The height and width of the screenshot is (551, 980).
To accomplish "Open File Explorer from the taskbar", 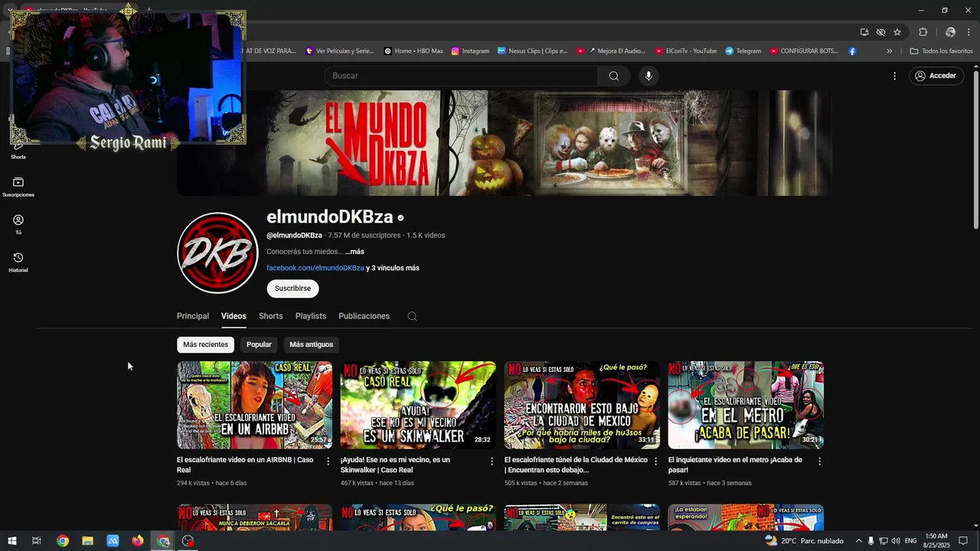I will 87,541.
